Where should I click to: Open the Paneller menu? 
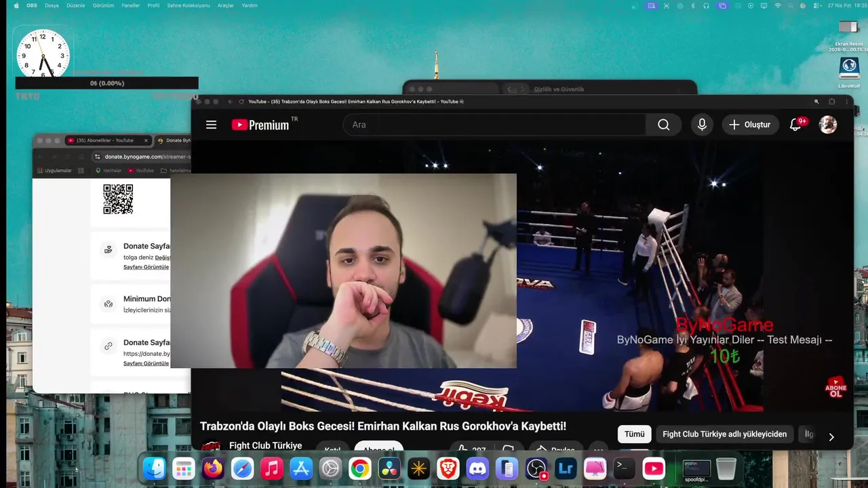pyautogui.click(x=131, y=5)
